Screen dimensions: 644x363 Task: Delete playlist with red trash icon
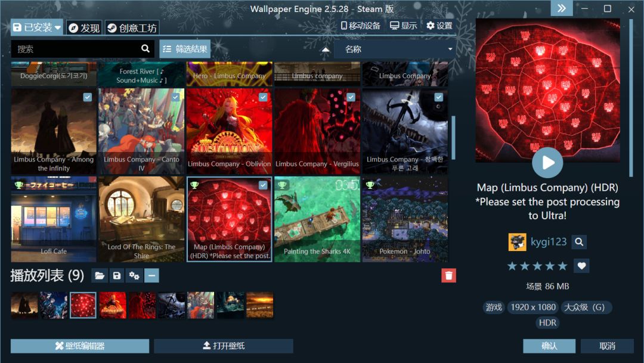448,275
